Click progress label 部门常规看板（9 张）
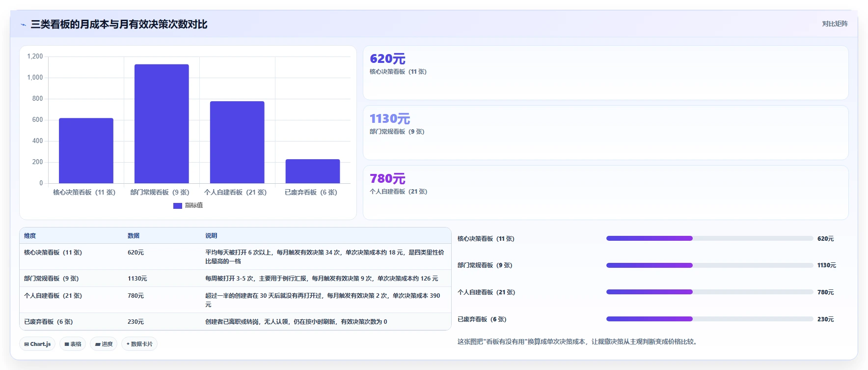Image resolution: width=868 pixels, height=370 pixels. pos(485,265)
